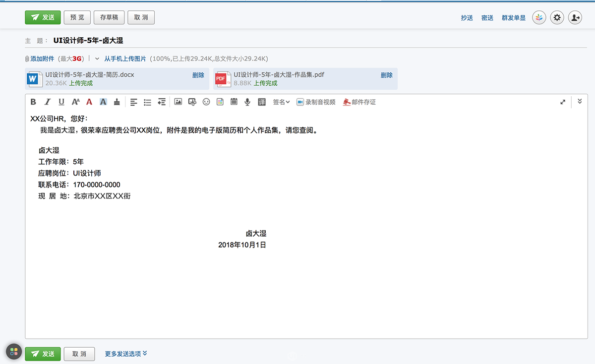
Task: Apply a bulleted list
Action: [147, 102]
